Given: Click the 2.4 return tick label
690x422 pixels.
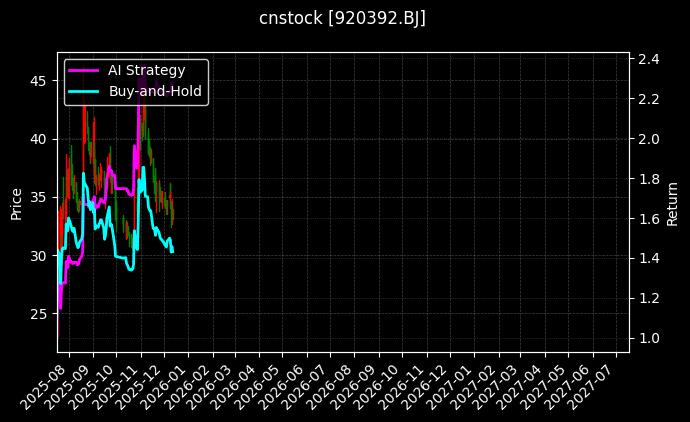Looking at the screenshot, I should pyautogui.click(x=648, y=59).
